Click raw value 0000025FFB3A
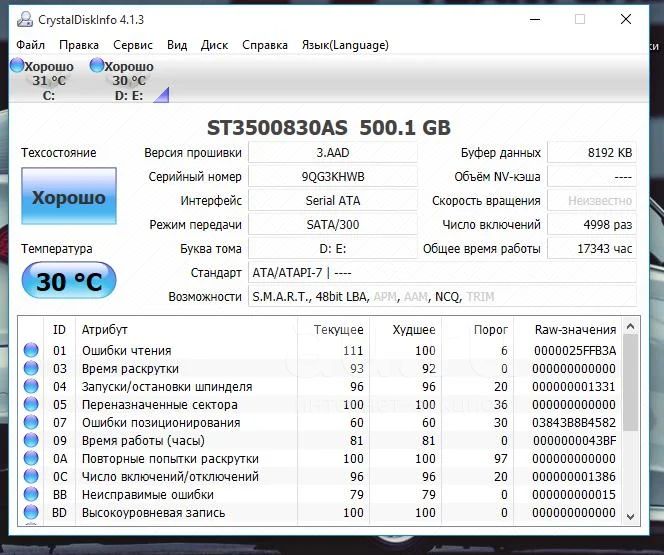The height and width of the screenshot is (555, 664). click(x=575, y=351)
